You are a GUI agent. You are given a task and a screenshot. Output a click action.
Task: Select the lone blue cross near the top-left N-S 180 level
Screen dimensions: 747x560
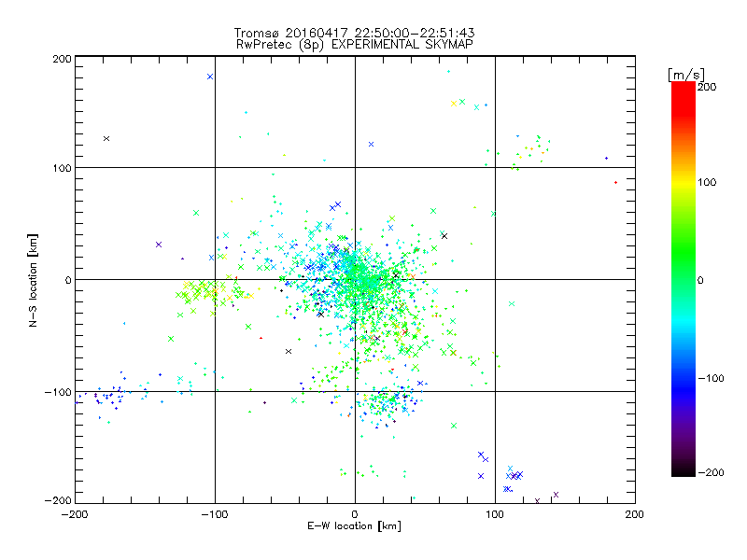(210, 77)
